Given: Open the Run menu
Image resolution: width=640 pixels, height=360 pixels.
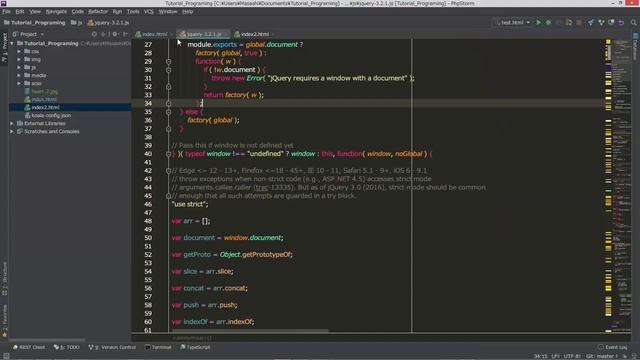Looking at the screenshot, I should 117,11.
